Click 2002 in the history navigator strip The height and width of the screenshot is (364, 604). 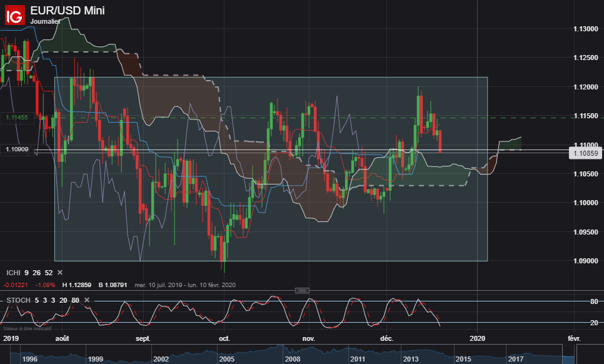point(161,359)
